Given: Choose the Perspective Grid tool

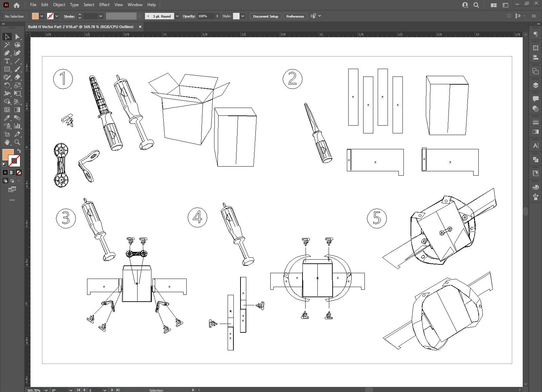Looking at the screenshot, I should (17, 102).
